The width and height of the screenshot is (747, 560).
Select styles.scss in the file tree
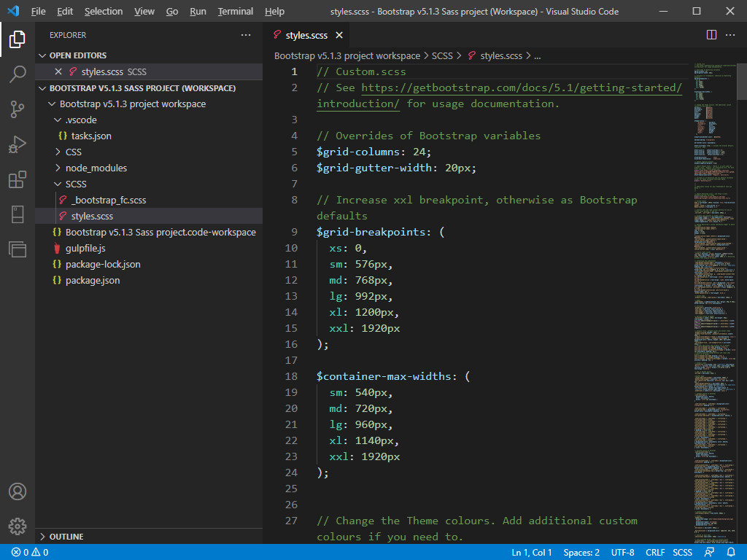(x=150, y=216)
